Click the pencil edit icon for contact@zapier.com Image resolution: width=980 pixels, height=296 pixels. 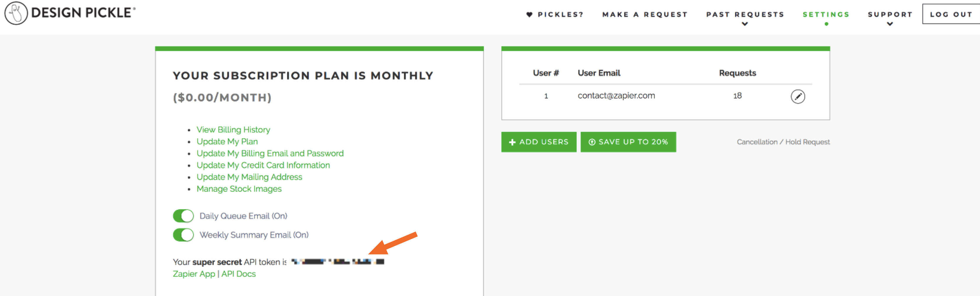pyautogui.click(x=797, y=96)
